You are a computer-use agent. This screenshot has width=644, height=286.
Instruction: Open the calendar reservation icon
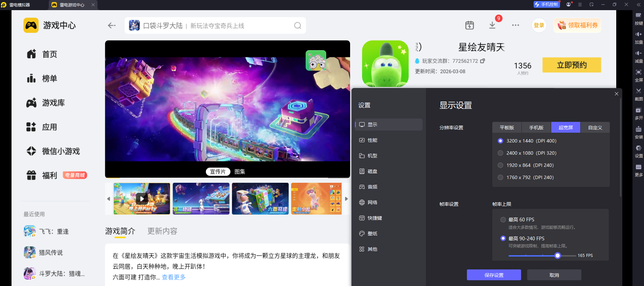point(470,25)
